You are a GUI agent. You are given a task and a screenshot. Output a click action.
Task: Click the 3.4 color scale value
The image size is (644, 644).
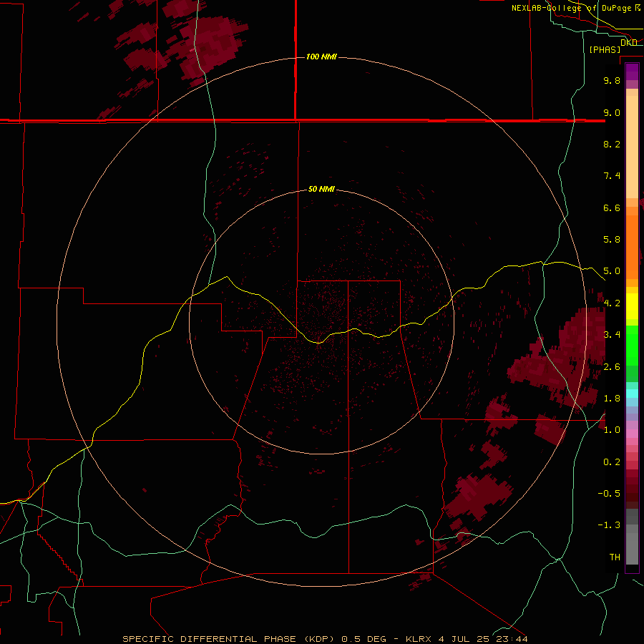click(612, 335)
